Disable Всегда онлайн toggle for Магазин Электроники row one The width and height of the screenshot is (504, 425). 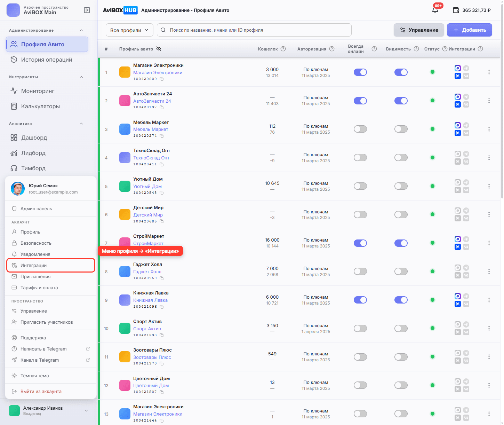click(x=360, y=72)
